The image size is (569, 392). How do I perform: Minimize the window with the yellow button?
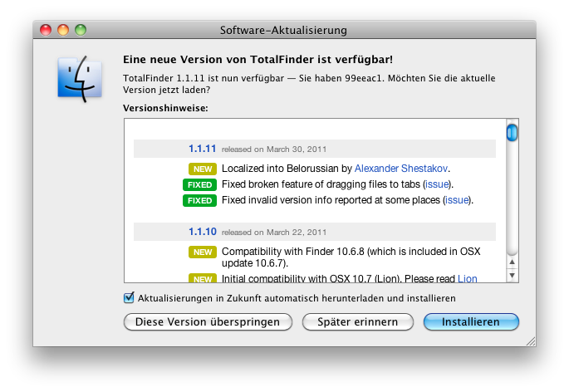click(63, 30)
